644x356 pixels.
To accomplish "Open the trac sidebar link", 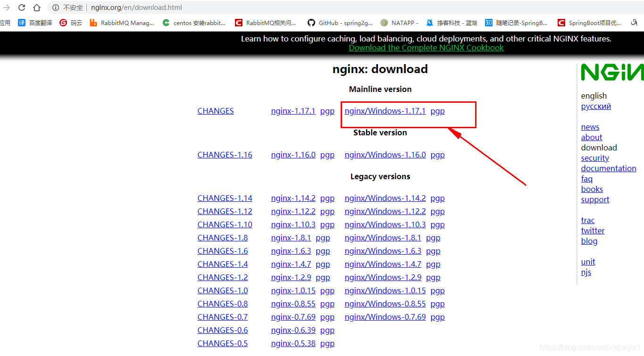I will tap(588, 220).
